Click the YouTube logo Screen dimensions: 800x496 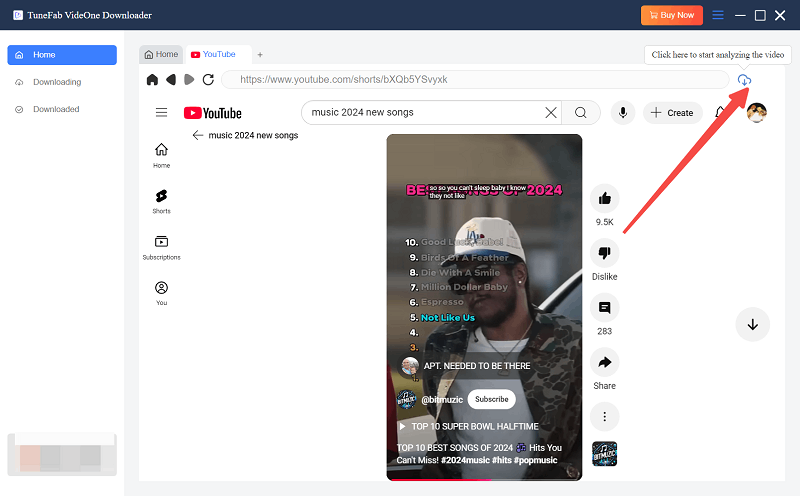coord(213,113)
